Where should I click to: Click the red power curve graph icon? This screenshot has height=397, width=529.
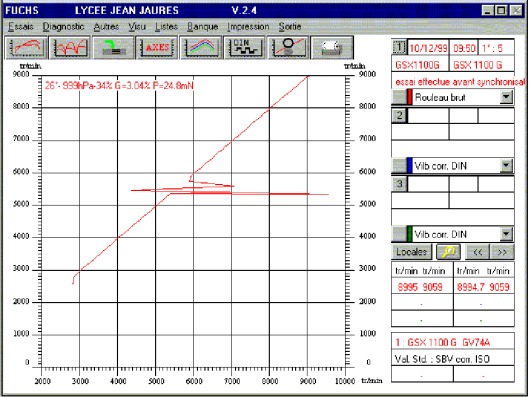pyautogui.click(x=26, y=48)
